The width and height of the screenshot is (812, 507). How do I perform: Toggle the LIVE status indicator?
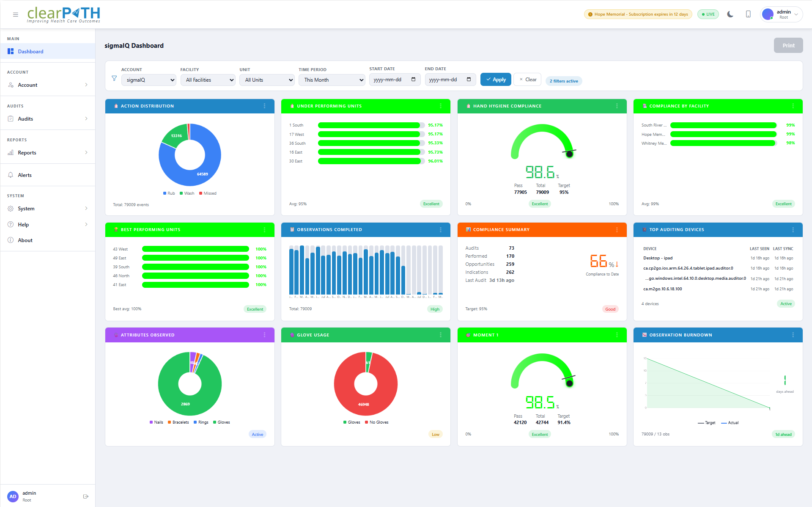708,14
